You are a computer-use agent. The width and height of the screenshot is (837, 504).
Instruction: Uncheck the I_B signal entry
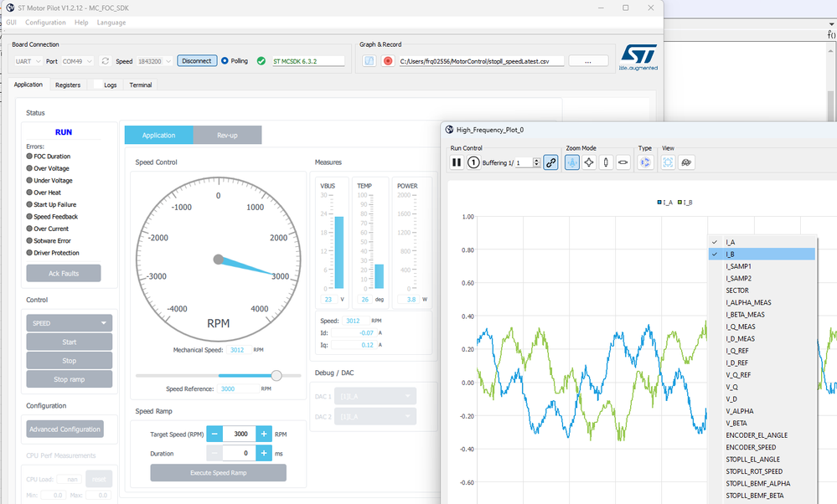point(762,255)
